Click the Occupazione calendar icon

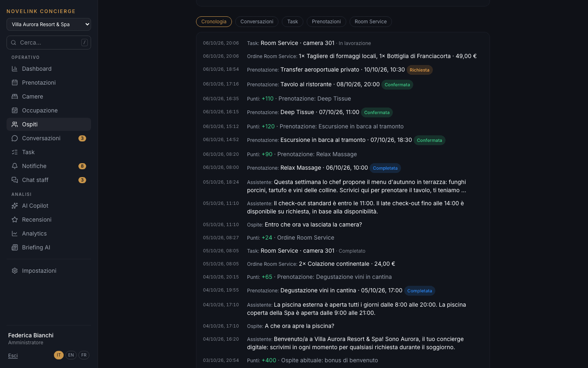(15, 110)
